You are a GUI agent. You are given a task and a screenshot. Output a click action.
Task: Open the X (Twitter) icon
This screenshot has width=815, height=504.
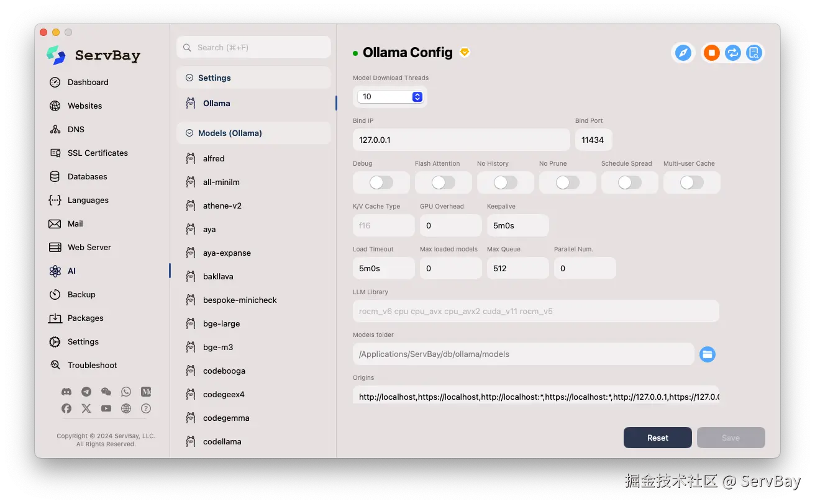tap(86, 408)
